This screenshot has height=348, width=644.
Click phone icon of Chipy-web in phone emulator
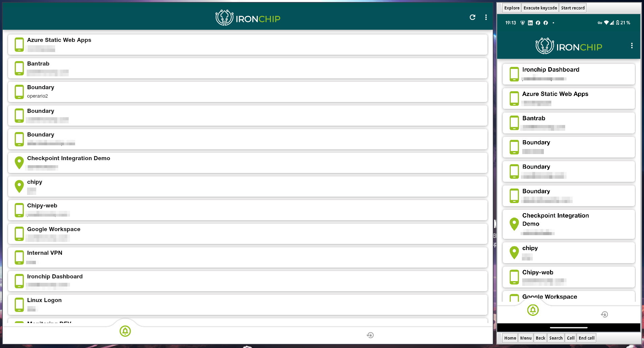[x=514, y=277]
